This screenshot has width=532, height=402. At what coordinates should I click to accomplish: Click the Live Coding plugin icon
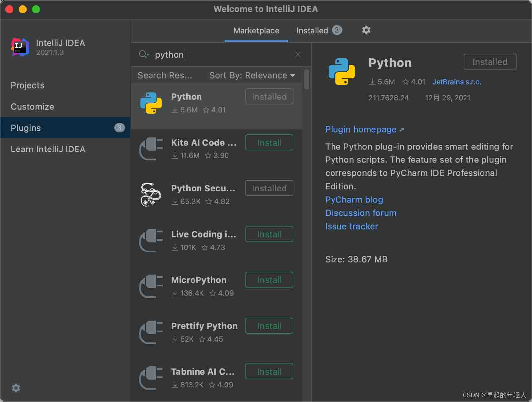[151, 241]
